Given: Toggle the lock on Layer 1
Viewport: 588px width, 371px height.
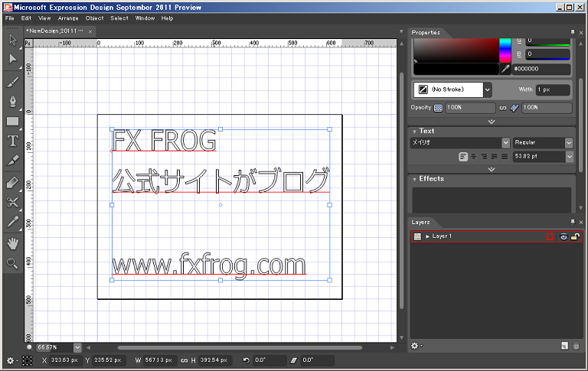Looking at the screenshot, I should tap(574, 237).
